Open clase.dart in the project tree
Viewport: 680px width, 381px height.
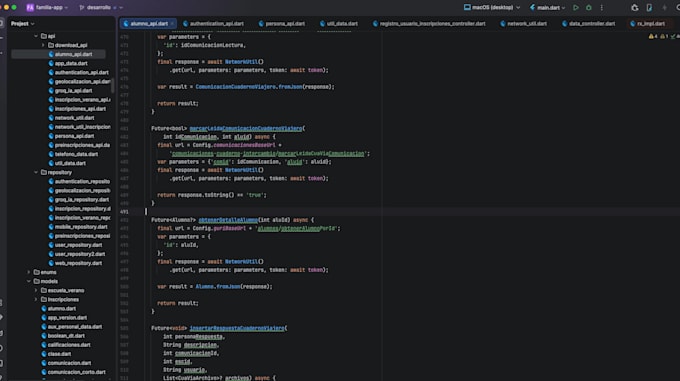(59, 354)
